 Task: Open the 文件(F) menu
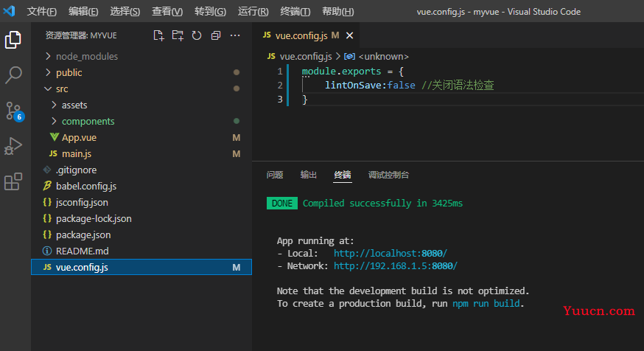(x=41, y=12)
